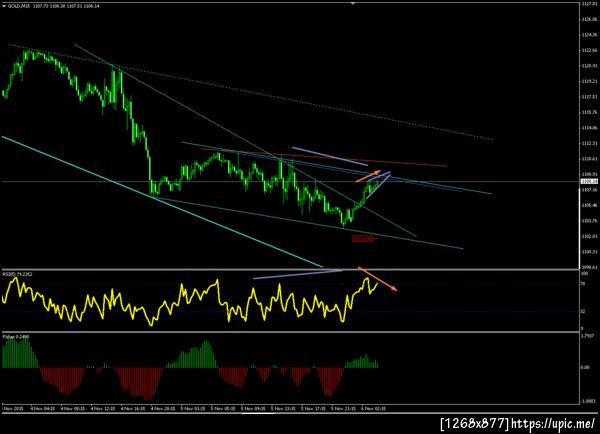Image resolution: width=600 pixels, height=434 pixels.
Task: Click price scale value 1122.66
Action: [589, 50]
